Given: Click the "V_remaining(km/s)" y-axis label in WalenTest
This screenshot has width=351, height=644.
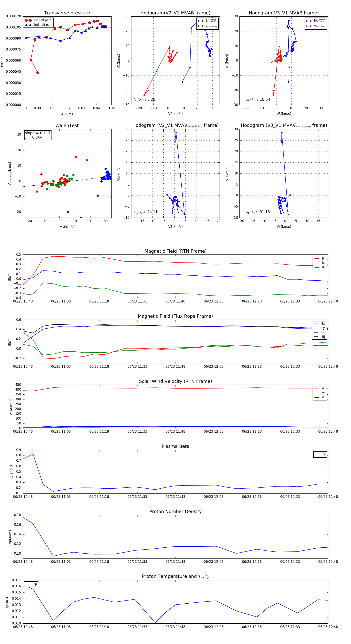Looking at the screenshot, I should [x=10, y=173].
